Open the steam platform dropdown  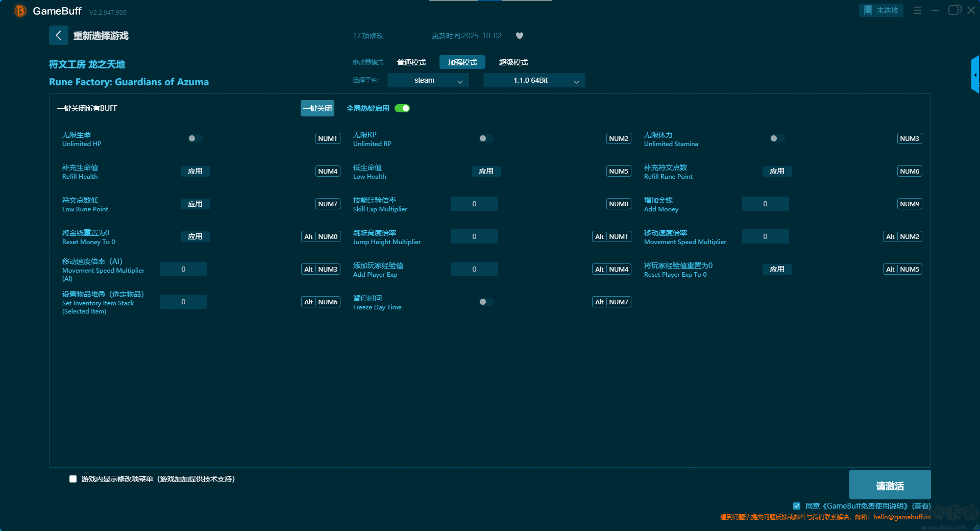tap(428, 80)
